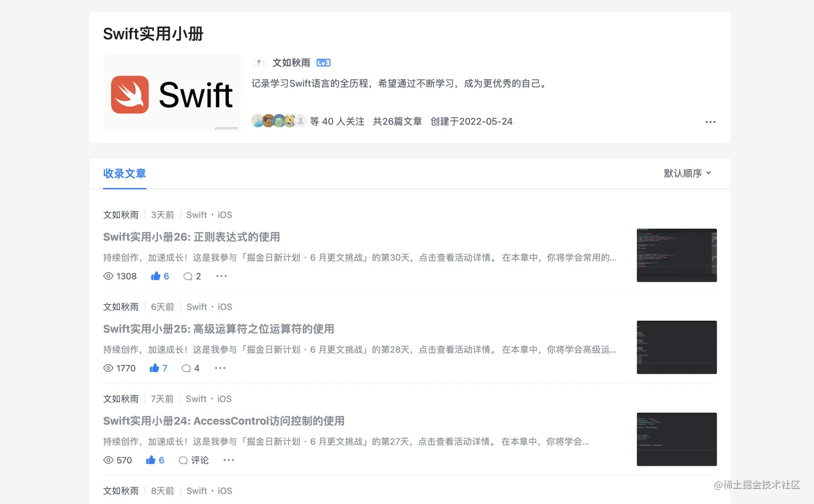Click Swift tag on the 6天前 article

pos(197,307)
